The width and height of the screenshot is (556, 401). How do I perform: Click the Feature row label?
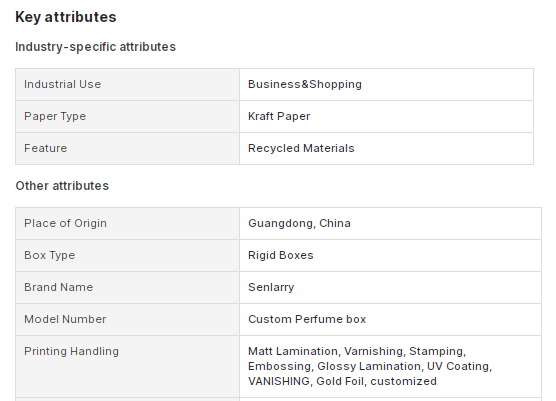click(x=45, y=148)
